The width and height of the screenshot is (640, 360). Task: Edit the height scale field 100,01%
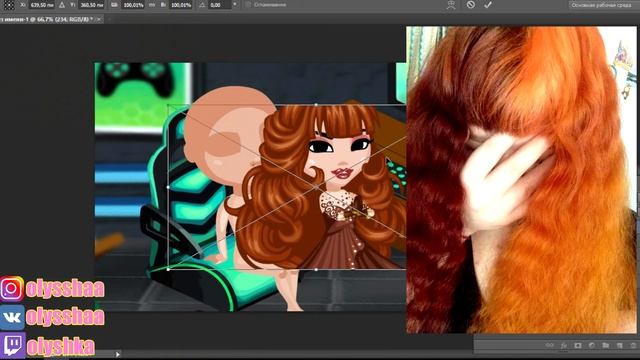[x=181, y=5]
